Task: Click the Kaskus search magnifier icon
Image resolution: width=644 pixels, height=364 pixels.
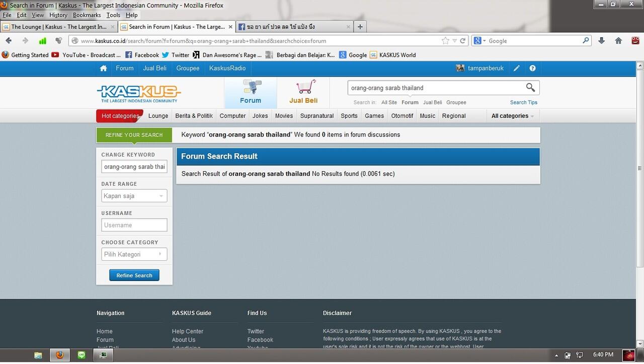Action: pos(530,88)
